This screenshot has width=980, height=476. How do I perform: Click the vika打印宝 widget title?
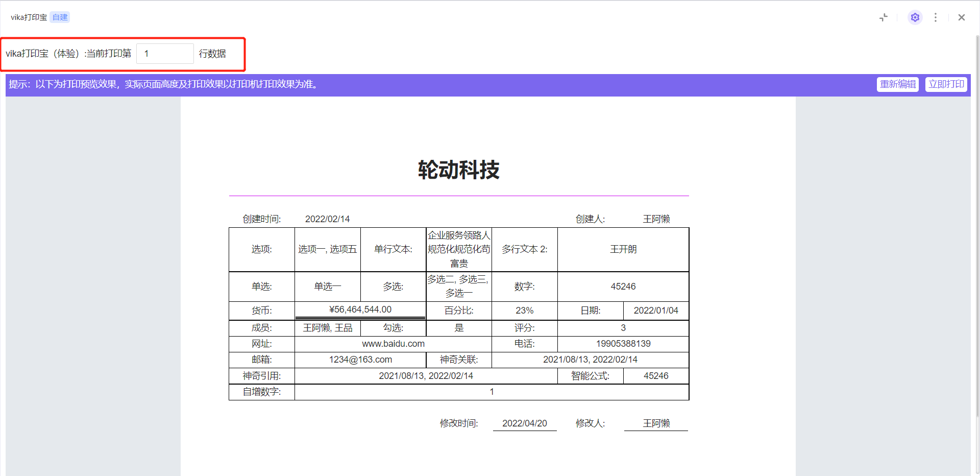tap(29, 17)
